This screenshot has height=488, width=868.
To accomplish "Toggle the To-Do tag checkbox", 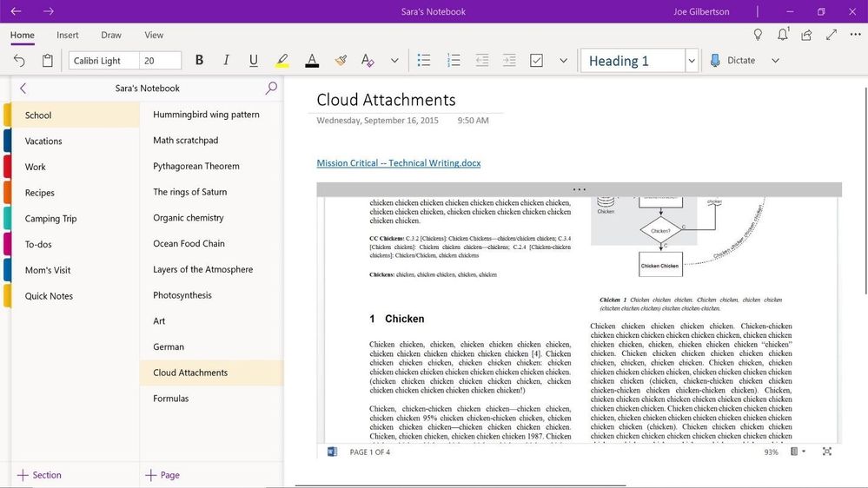I will (x=536, y=61).
